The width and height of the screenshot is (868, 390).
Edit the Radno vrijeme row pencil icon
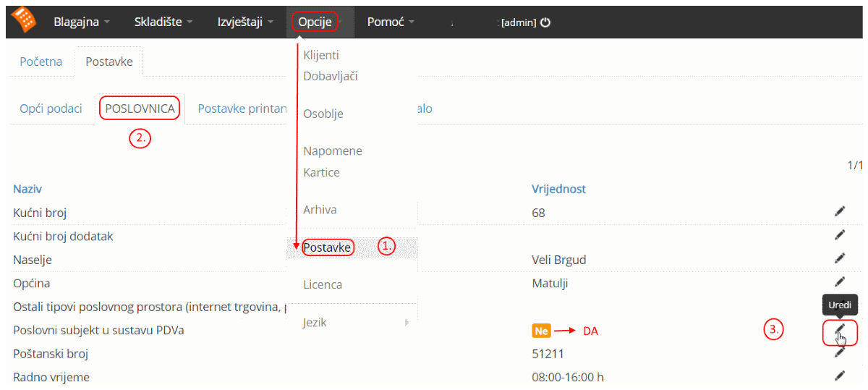point(839,376)
